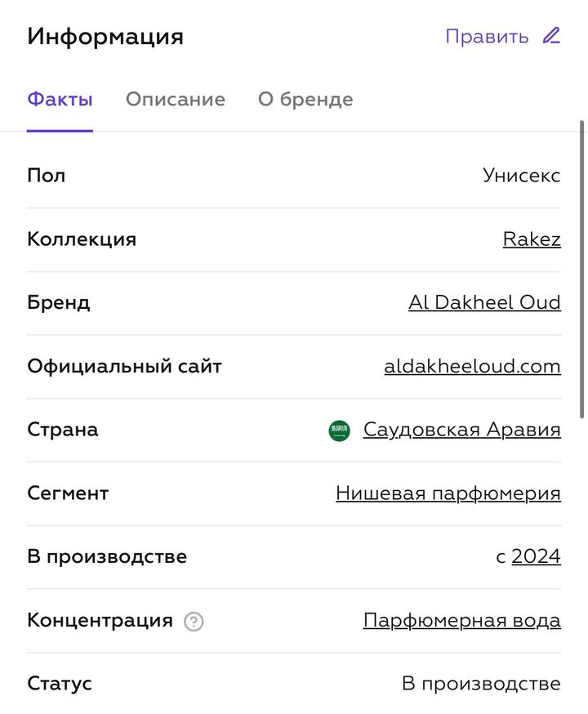Click the Концентрация row label
Screen dimensions: 588x714
click(x=100, y=620)
